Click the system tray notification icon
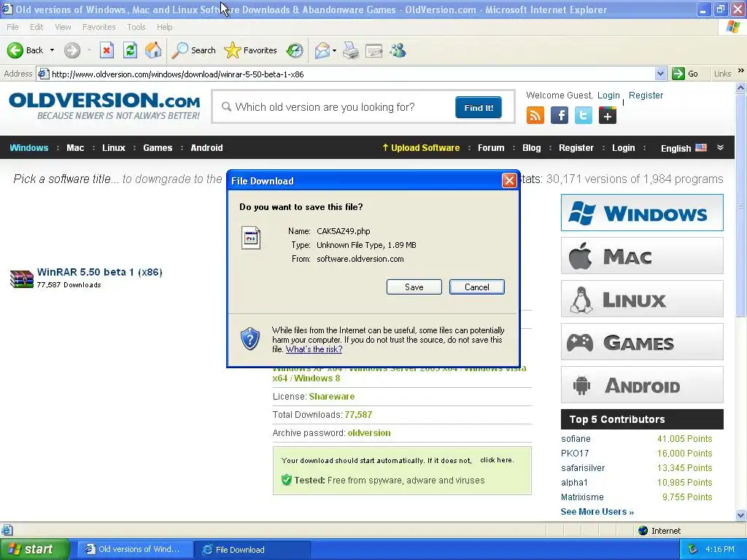Image resolution: width=747 pixels, height=560 pixels. (x=693, y=549)
